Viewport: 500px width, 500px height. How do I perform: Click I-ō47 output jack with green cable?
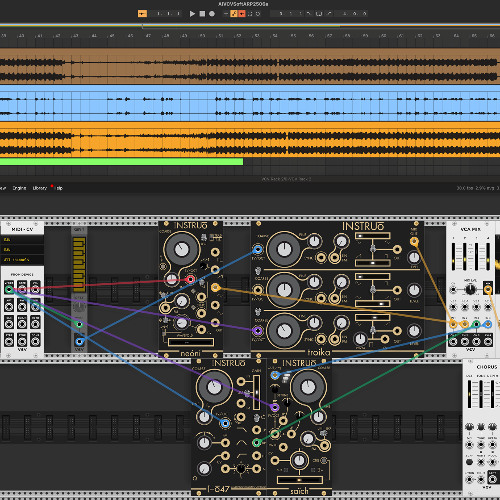[256, 443]
